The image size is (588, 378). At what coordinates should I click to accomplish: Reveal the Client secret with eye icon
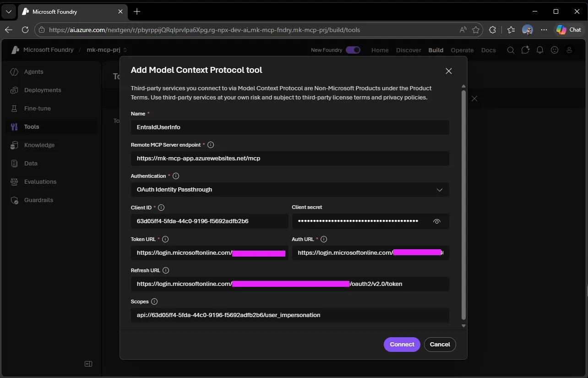tap(437, 221)
